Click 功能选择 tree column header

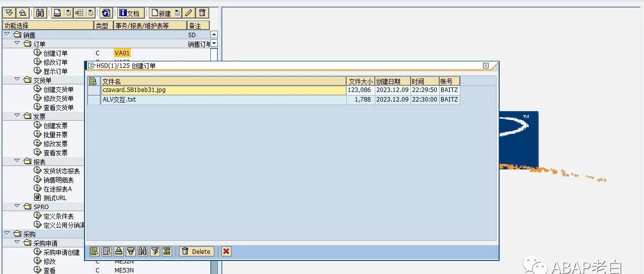click(48, 26)
